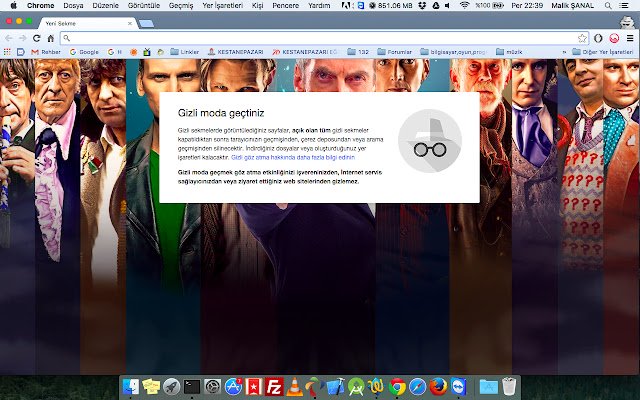
Task: Launch FileZilla from the dock
Action: 274,387
